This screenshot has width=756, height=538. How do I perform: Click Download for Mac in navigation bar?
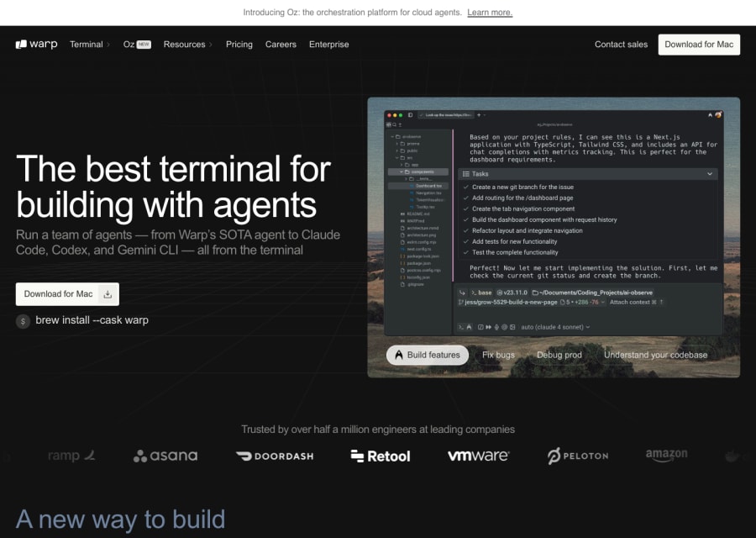699,45
